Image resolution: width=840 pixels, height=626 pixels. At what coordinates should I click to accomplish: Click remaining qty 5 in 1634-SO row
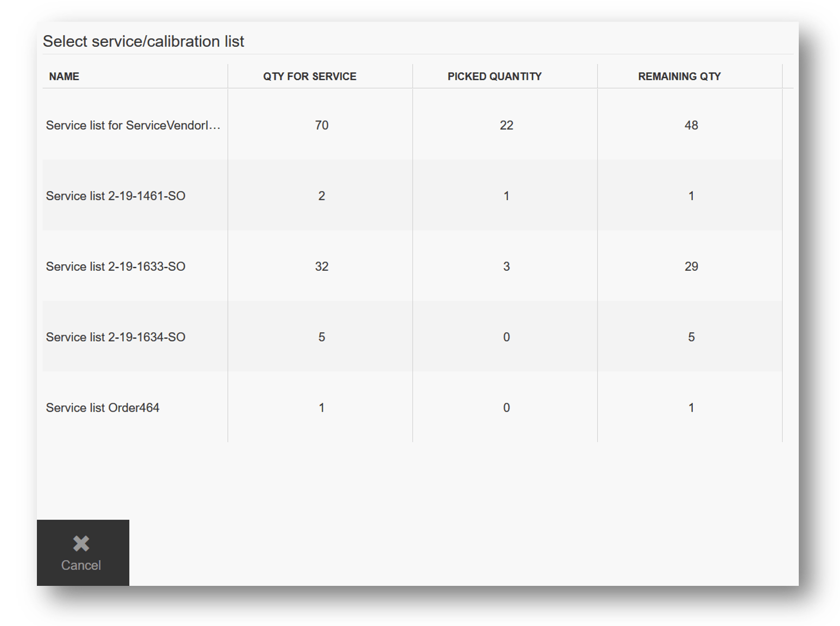(x=691, y=337)
